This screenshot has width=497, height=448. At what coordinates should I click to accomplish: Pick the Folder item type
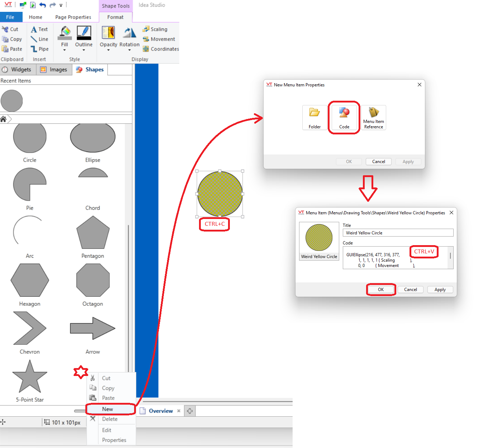click(314, 117)
